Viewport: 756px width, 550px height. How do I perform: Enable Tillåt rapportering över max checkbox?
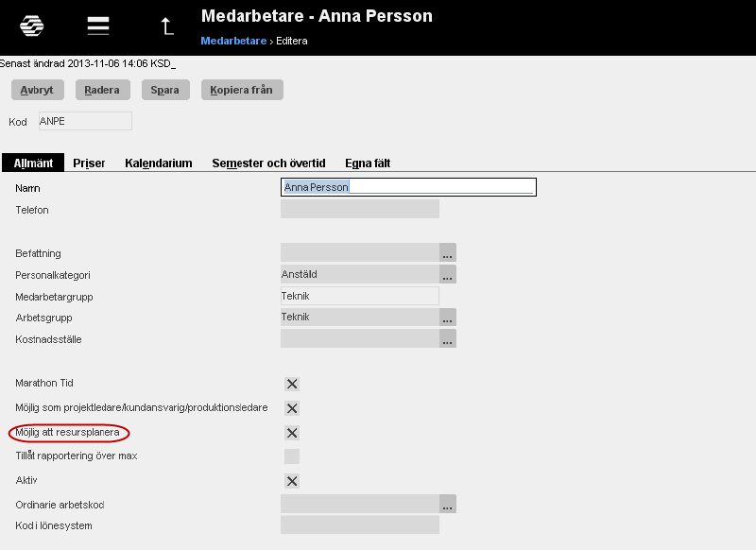point(292,456)
